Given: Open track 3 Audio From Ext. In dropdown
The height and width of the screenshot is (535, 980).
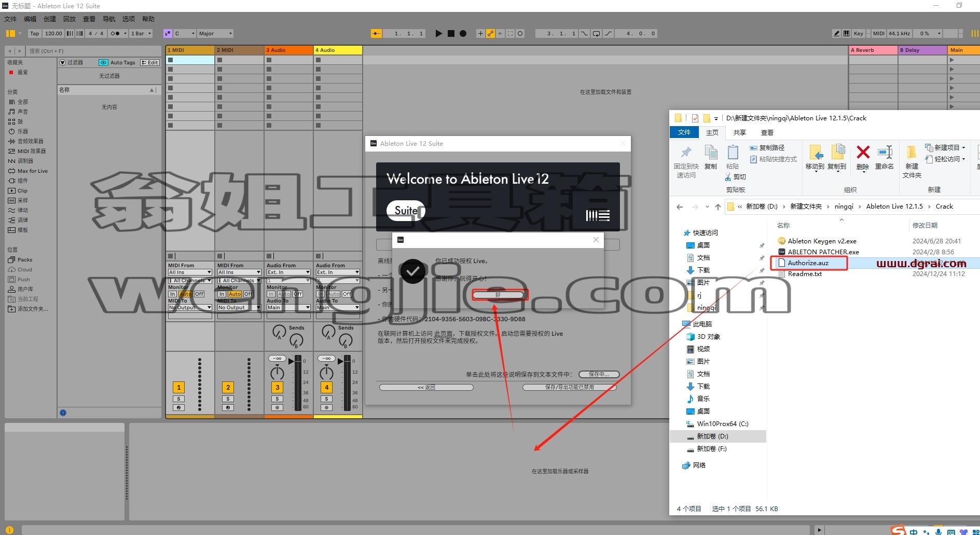Looking at the screenshot, I should (288, 272).
